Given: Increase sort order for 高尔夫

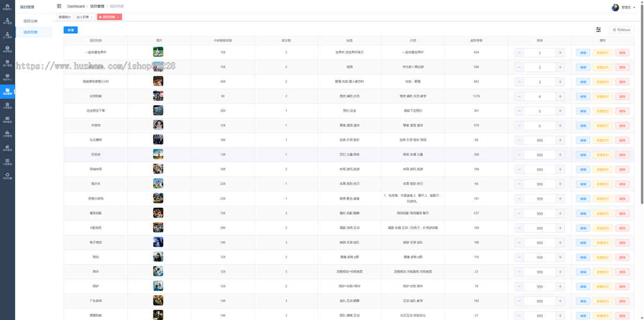Looking at the screenshot, I should 560,184.
